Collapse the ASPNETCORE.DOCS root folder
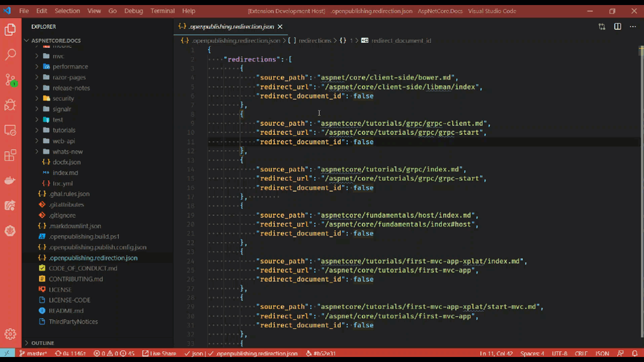 click(55, 41)
